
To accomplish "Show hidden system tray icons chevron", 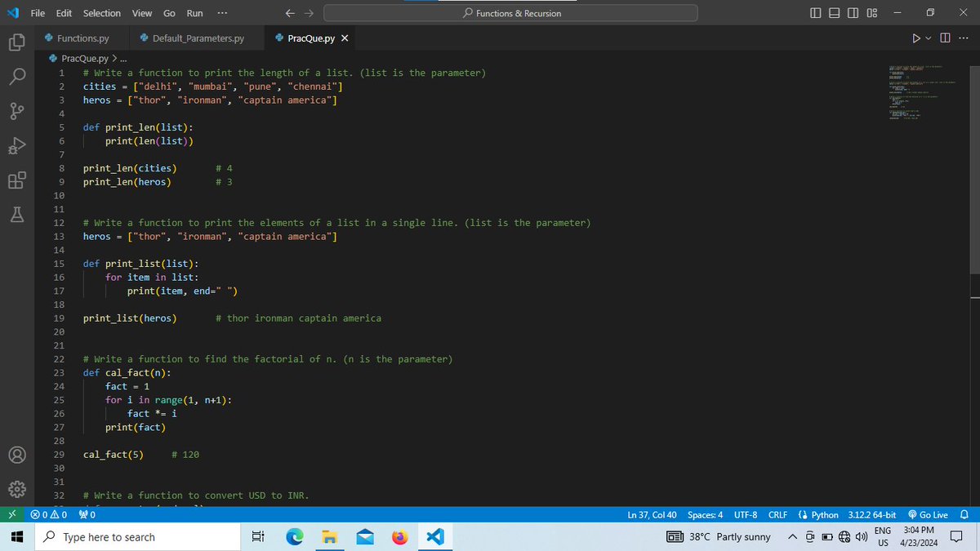I will 792,537.
